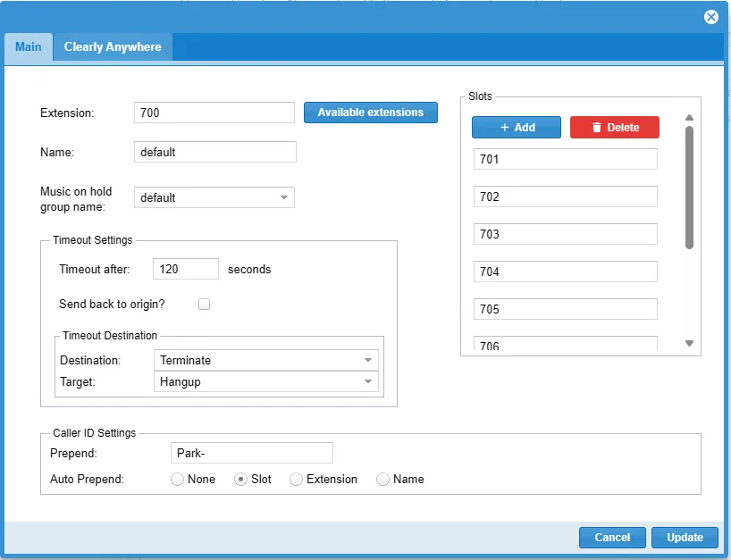Click the slot field 706
731x560 pixels.
click(566, 343)
